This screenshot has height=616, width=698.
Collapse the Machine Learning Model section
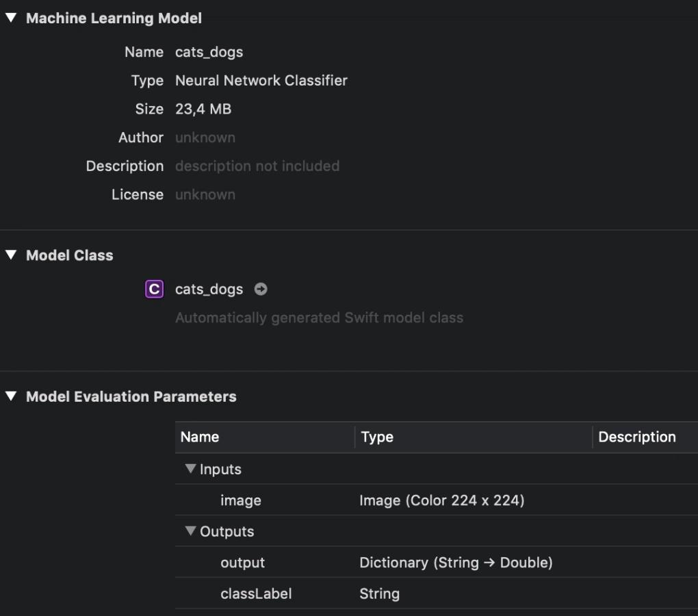(x=10, y=18)
